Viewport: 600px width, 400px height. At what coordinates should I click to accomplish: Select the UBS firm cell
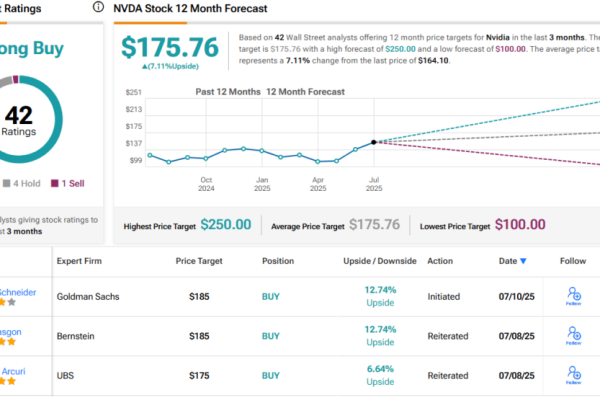pyautogui.click(x=65, y=376)
